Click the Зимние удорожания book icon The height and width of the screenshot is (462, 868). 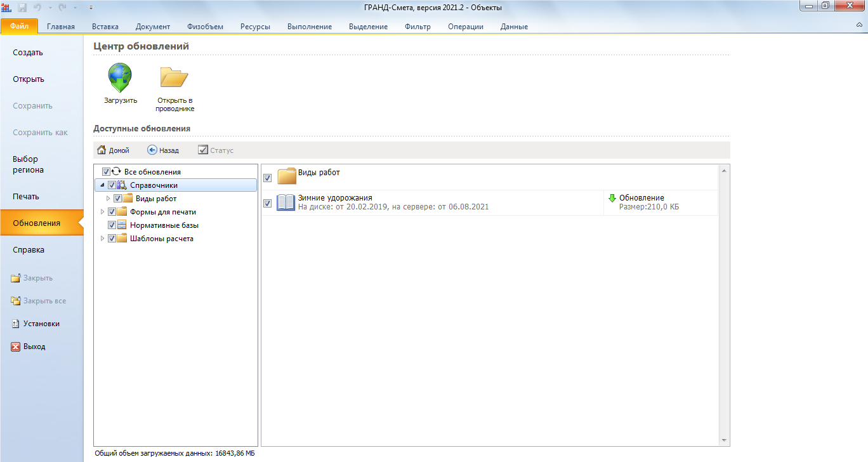coord(286,202)
